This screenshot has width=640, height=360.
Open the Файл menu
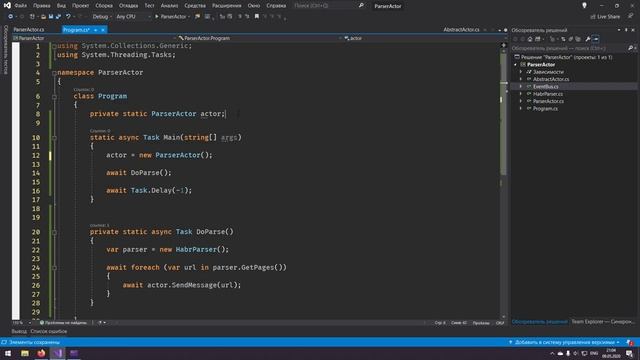click(20, 6)
